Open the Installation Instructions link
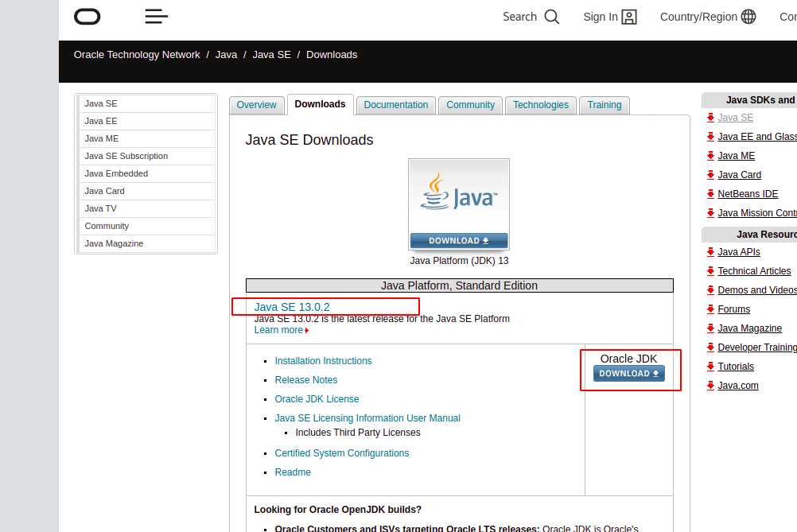Image resolution: width=797 pixels, height=532 pixels. tap(323, 361)
